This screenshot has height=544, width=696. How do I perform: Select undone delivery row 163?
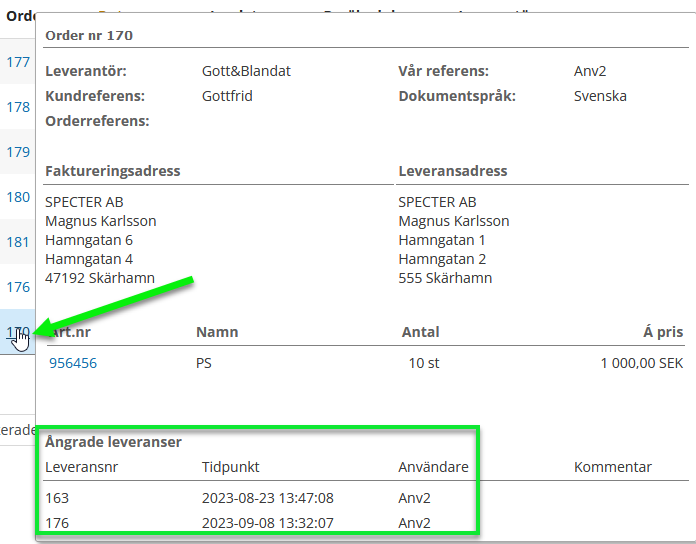[57, 497]
